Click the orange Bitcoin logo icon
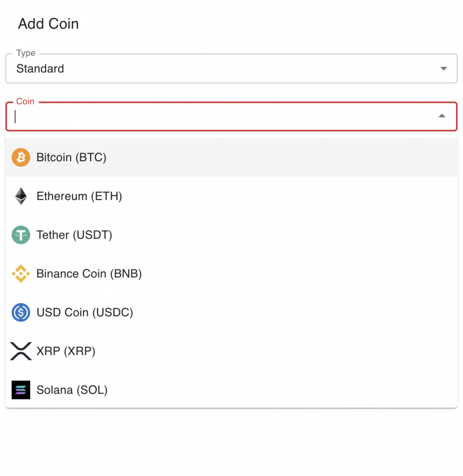 point(21,157)
